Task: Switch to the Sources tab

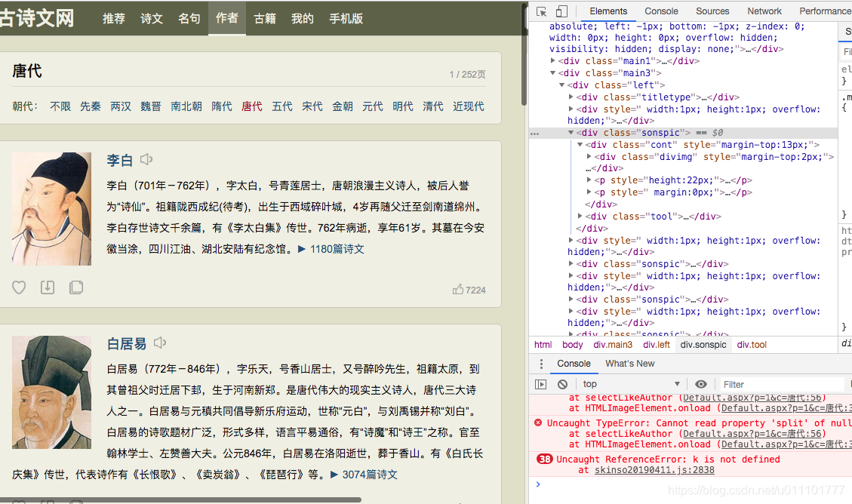Action: point(712,11)
